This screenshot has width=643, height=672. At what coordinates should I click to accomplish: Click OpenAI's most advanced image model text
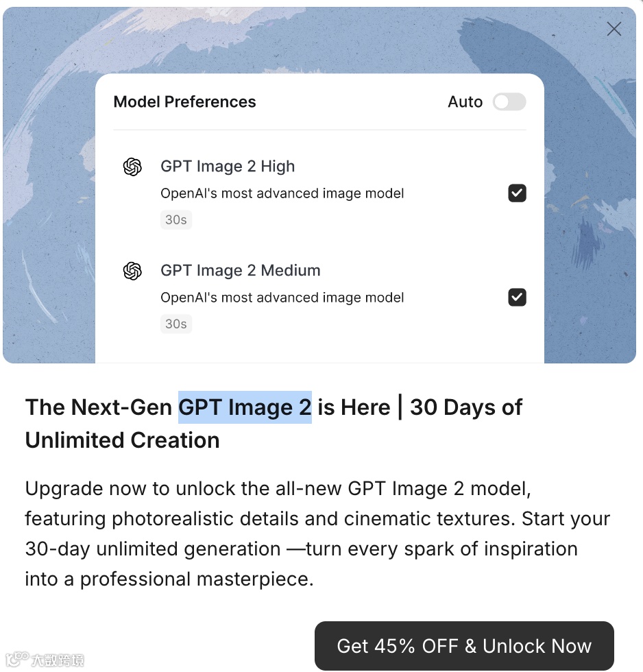coord(282,193)
